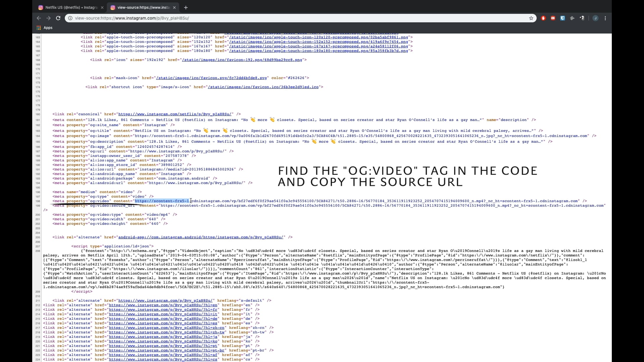The width and height of the screenshot is (644, 362).
Task: Click the og:video:type content video/mp4 line
Action: (x=115, y=215)
